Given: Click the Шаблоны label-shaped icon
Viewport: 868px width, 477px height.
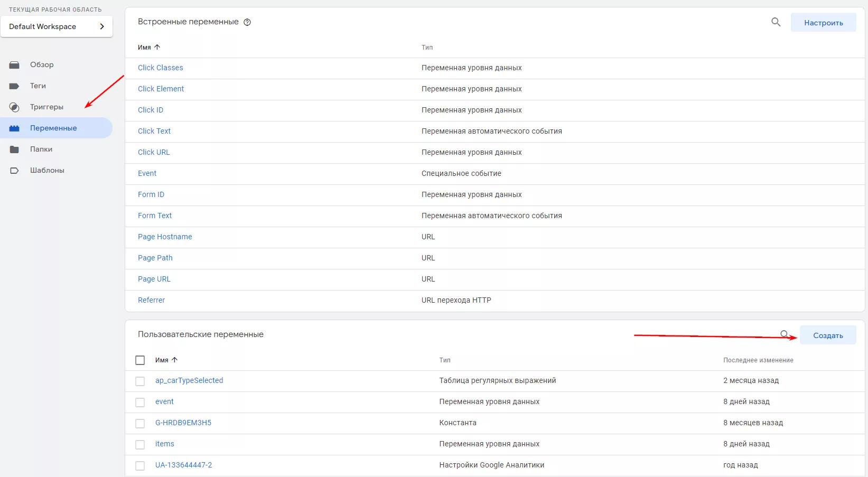Looking at the screenshot, I should (14, 171).
